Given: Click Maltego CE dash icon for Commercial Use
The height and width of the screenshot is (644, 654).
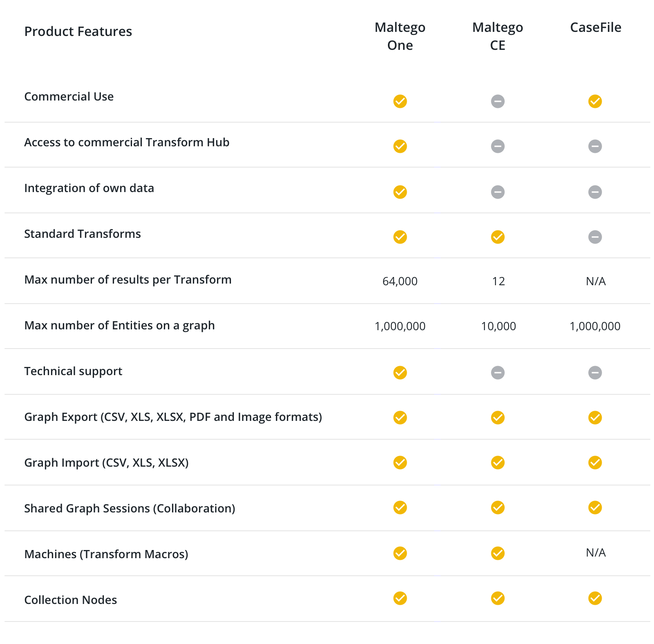Looking at the screenshot, I should (497, 101).
